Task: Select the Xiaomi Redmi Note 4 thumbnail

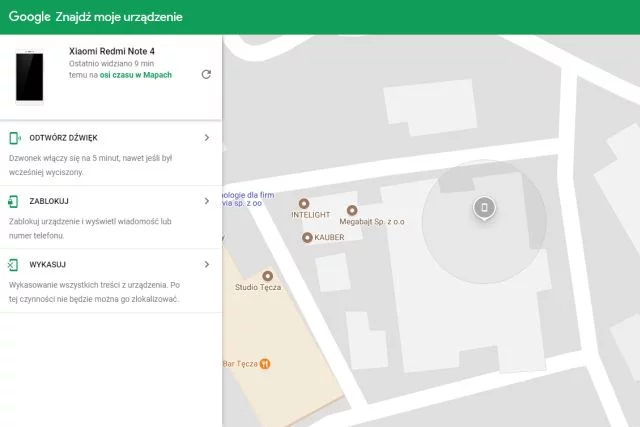Action: pyautogui.click(x=29, y=76)
